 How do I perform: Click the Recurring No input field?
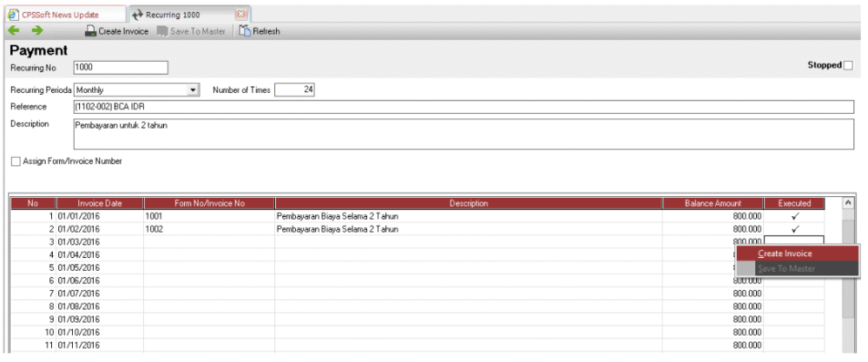(120, 67)
